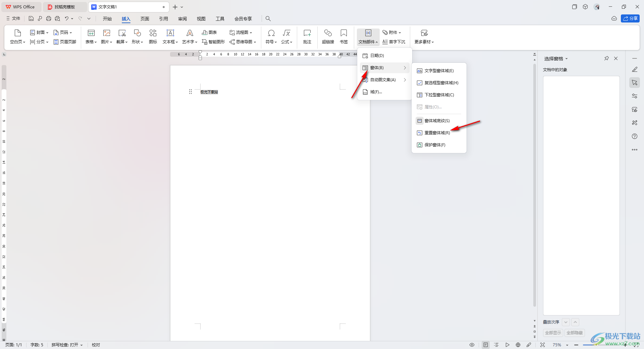Open the help icon in right sidebar
This screenshot has height=349, width=644.
635,136
